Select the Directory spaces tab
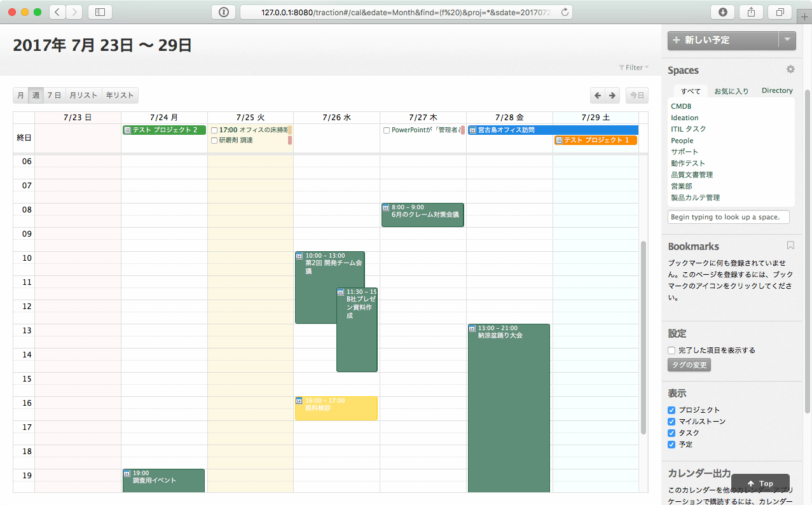Screen dimensions: 812x505 [x=777, y=91]
